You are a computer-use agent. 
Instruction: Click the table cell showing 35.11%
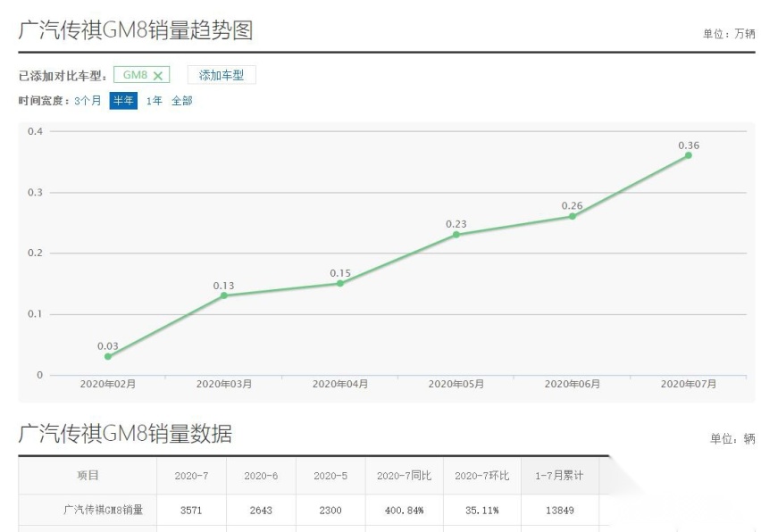point(482,511)
